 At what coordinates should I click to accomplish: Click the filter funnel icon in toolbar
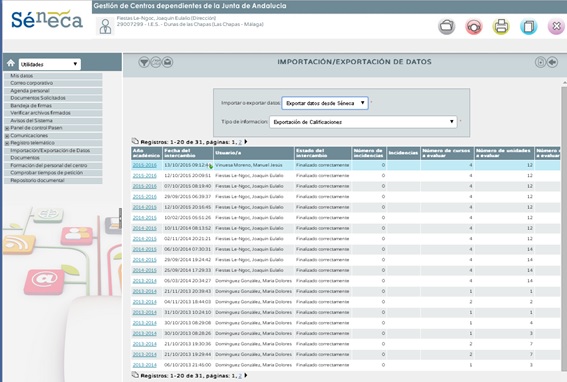tap(144, 62)
